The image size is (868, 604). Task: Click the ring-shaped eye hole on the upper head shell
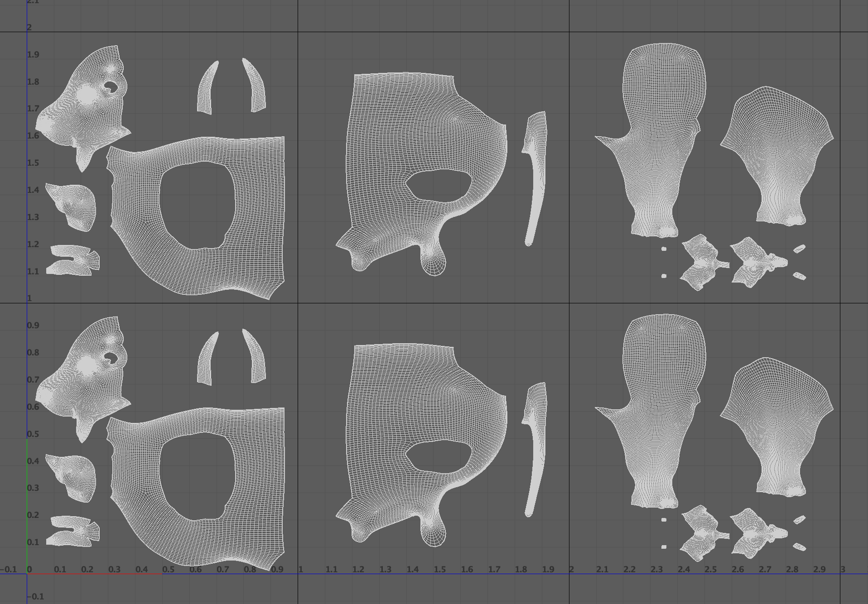click(110, 87)
